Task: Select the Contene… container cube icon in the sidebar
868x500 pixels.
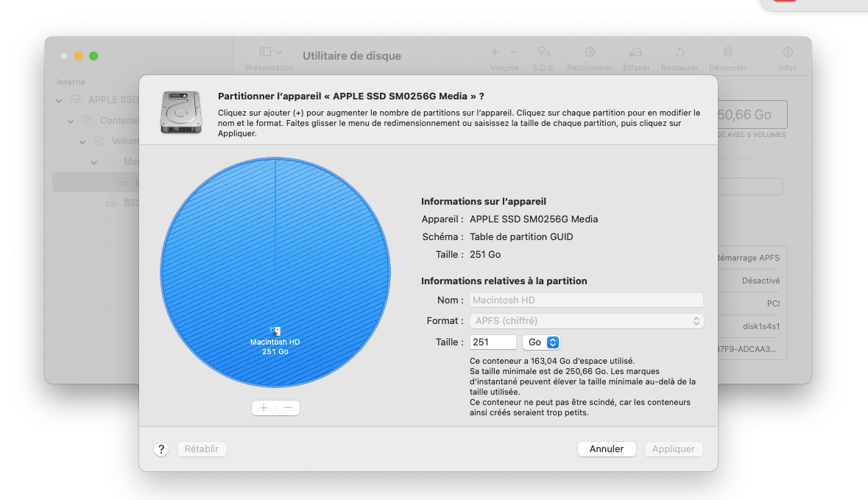Action: click(88, 120)
